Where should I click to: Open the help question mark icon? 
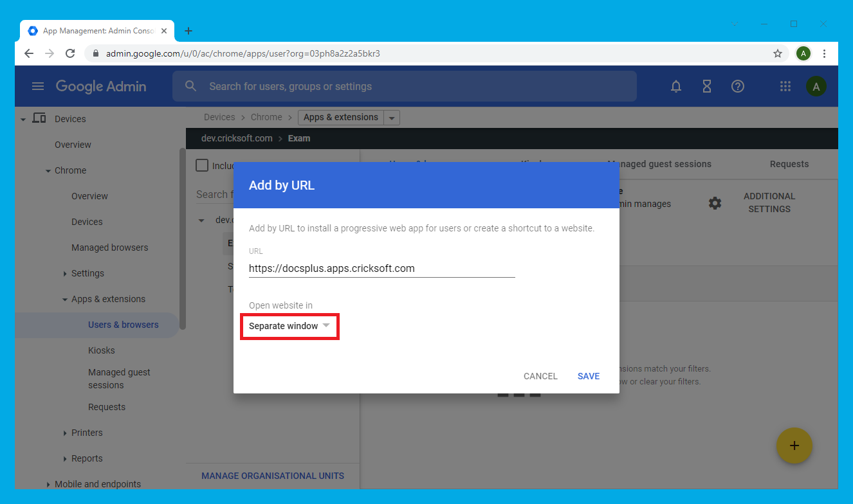[x=738, y=87]
